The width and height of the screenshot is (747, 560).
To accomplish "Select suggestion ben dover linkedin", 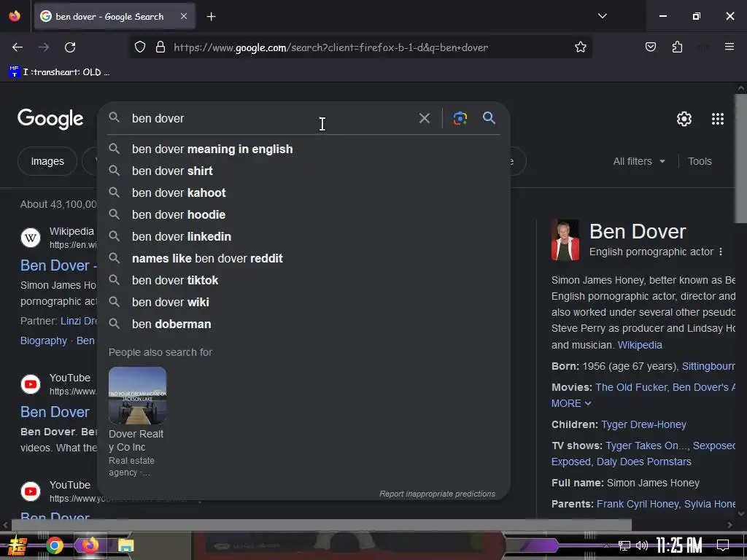I will coord(304,237).
